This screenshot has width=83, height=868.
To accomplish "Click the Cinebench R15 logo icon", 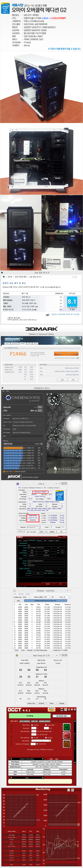I will [8, 398].
